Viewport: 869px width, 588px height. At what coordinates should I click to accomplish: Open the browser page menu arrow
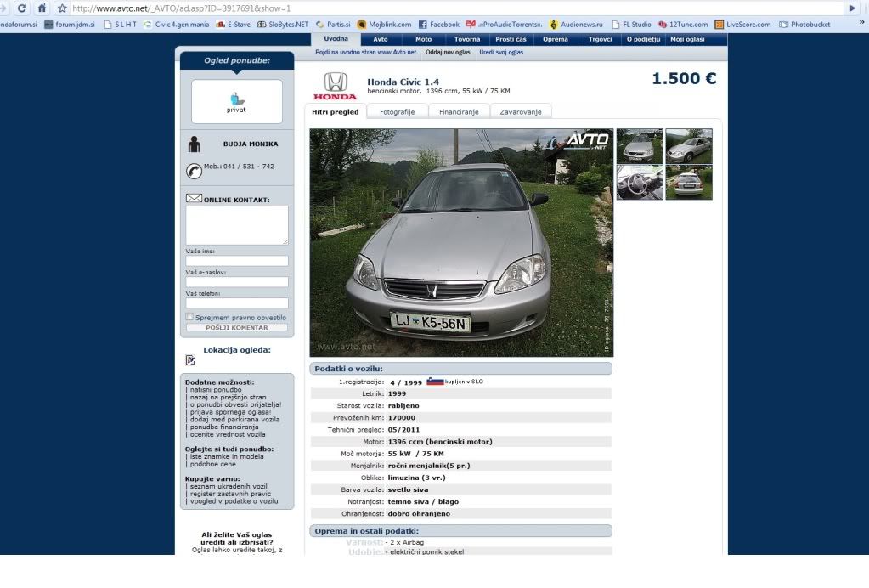coord(853,8)
